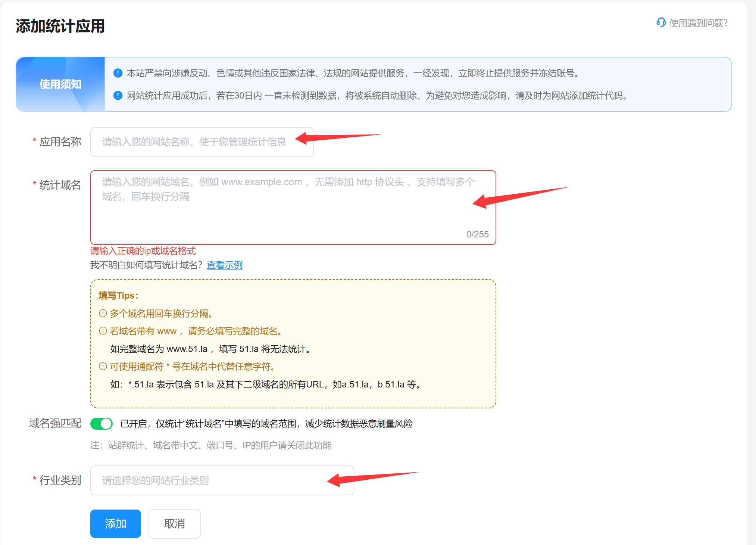The image size is (756, 545).
Task: Click the 使用须知 blue banner tile
Action: (60, 84)
